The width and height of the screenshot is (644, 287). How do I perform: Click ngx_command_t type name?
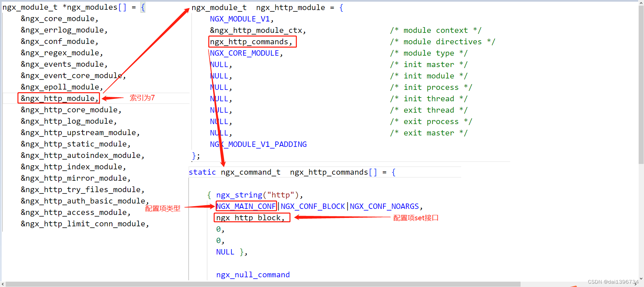point(251,172)
